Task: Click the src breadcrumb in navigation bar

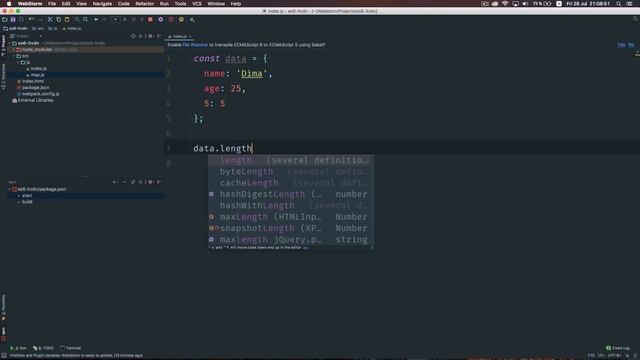Action: [38, 29]
